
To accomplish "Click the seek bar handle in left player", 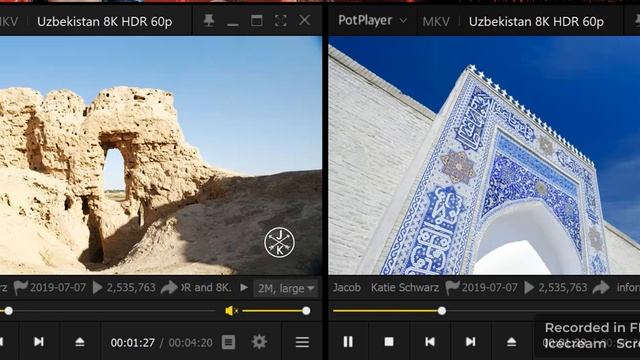I will (x=8, y=311).
